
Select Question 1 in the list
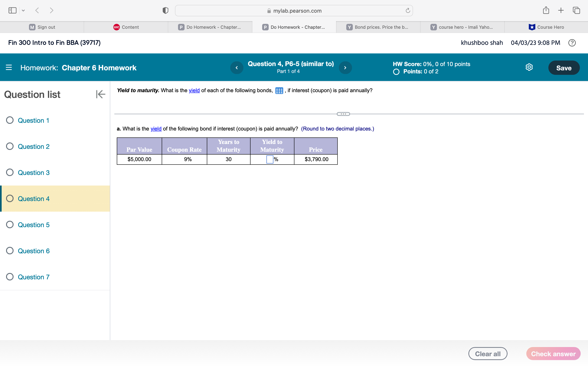[x=33, y=120]
